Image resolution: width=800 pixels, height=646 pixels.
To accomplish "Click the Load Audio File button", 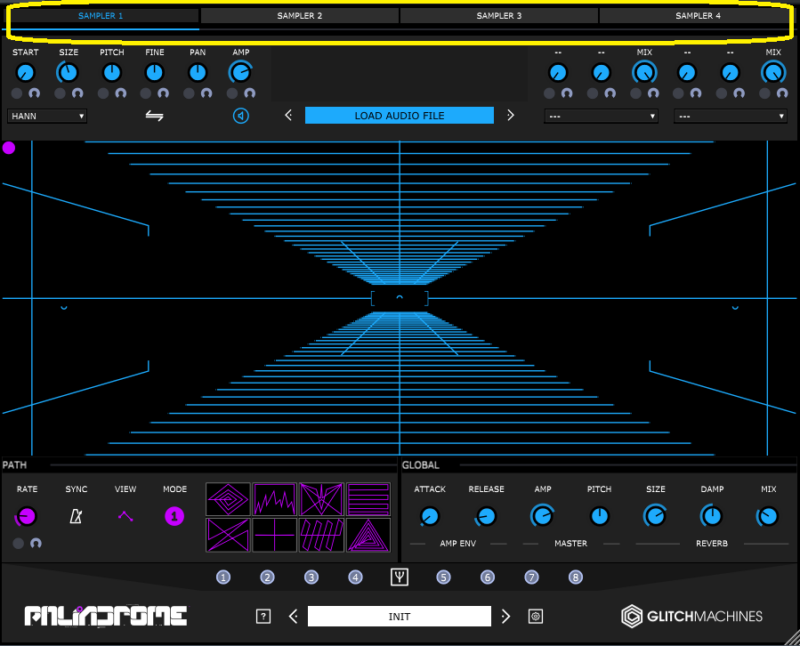I will (x=399, y=116).
